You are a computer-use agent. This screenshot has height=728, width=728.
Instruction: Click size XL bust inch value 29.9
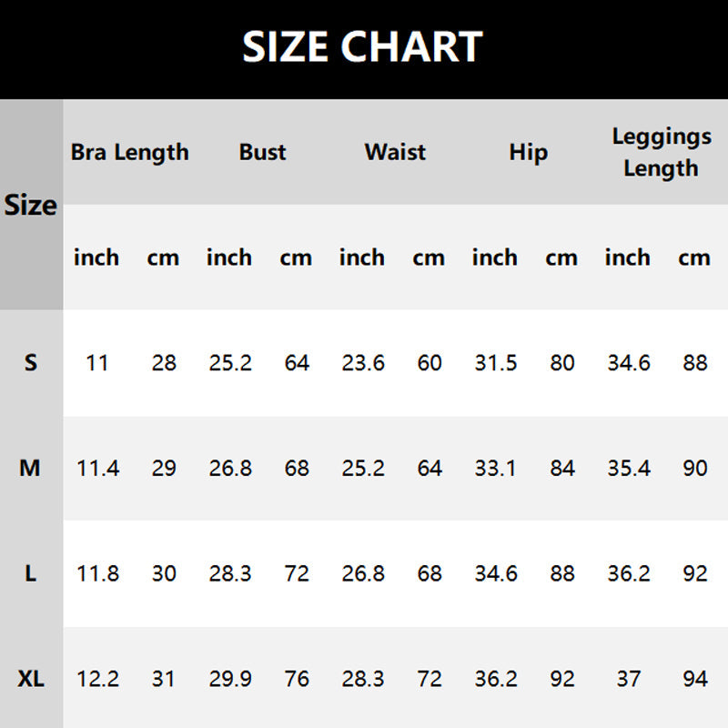click(x=230, y=679)
